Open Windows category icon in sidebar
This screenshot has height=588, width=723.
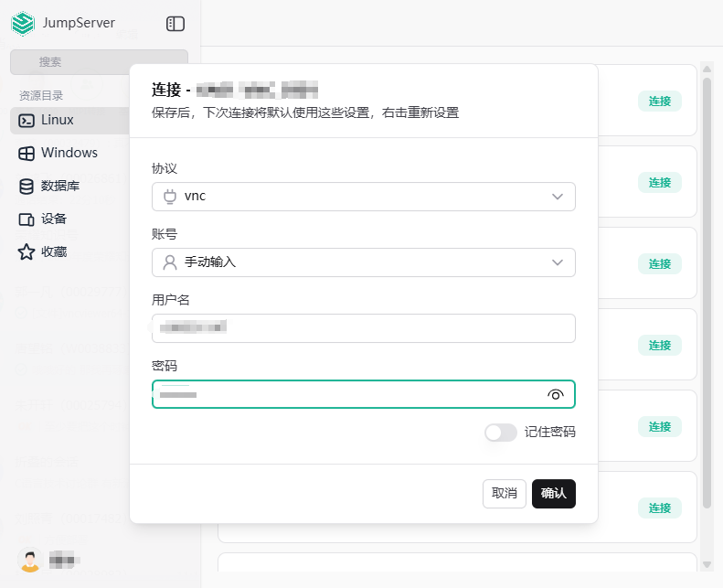click(x=26, y=153)
